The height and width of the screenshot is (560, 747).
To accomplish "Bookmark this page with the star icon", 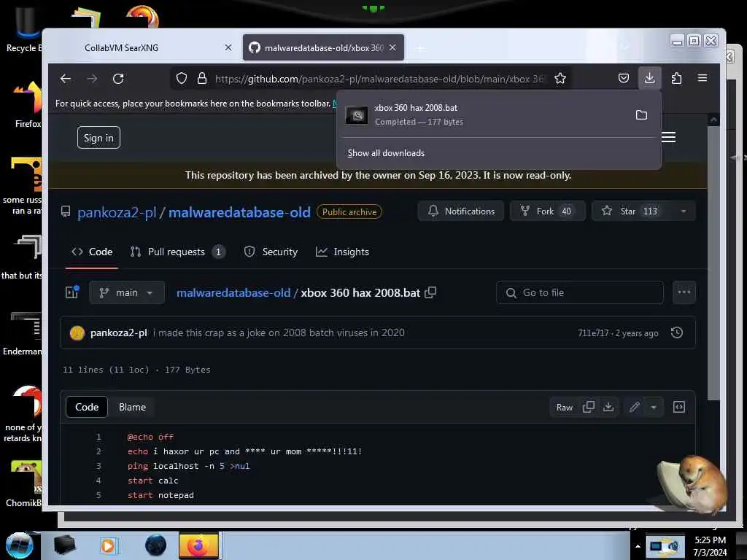I will tap(560, 79).
